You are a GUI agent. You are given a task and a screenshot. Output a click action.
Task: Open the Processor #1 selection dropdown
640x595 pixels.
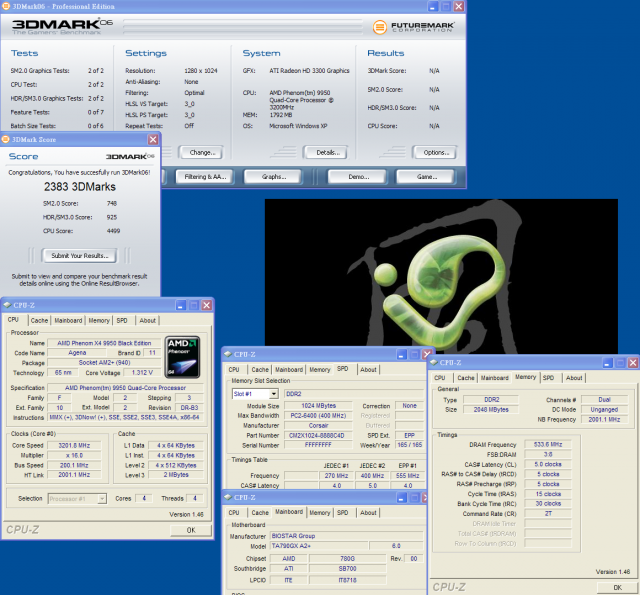(102, 499)
